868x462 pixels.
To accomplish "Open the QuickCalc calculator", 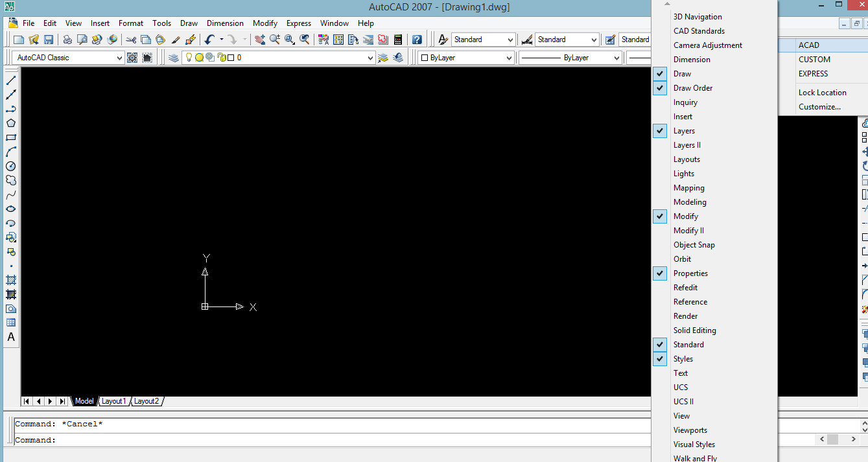I will (397, 39).
